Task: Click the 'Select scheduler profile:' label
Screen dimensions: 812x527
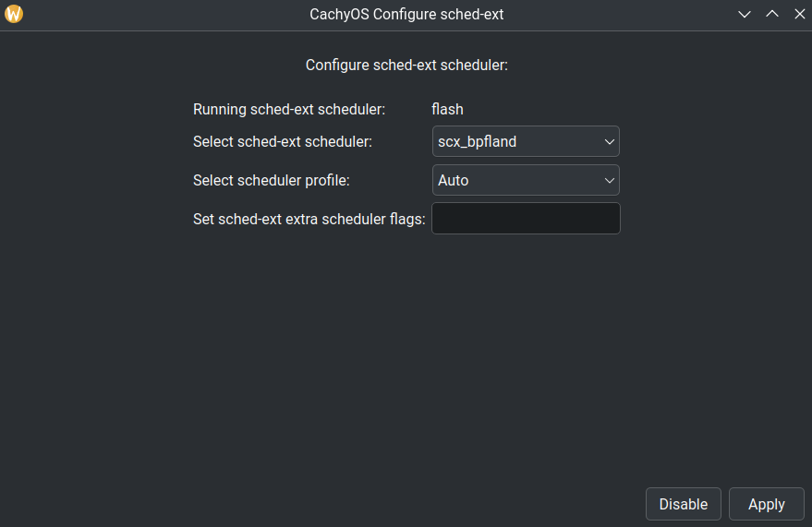Action: tap(271, 180)
